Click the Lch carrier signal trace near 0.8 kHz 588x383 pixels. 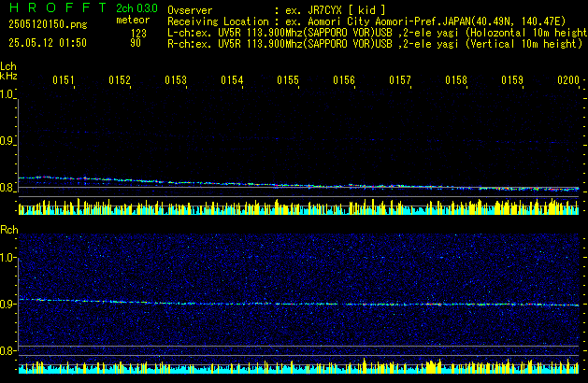[298, 184]
